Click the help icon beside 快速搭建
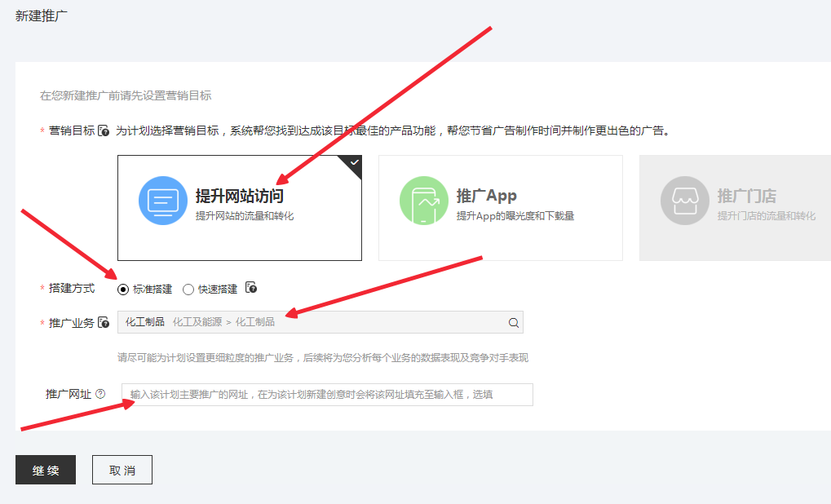 (250, 287)
